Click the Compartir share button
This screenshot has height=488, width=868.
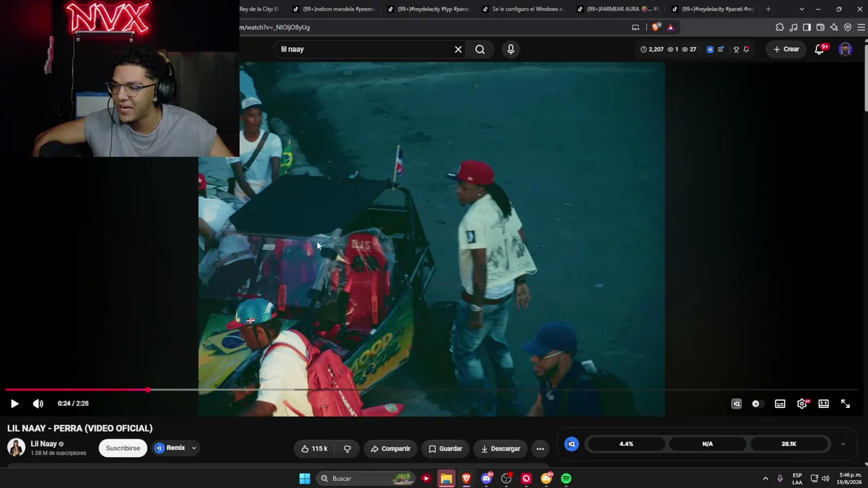click(x=391, y=449)
